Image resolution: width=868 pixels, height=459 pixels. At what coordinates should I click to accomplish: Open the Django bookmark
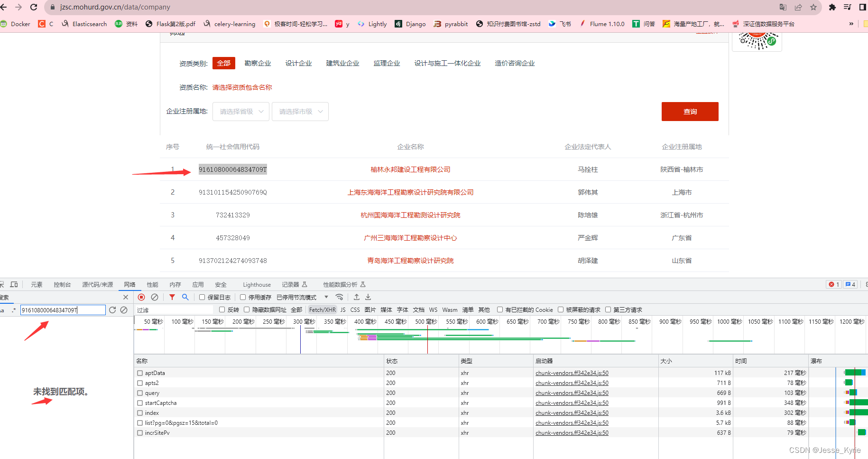pos(410,24)
